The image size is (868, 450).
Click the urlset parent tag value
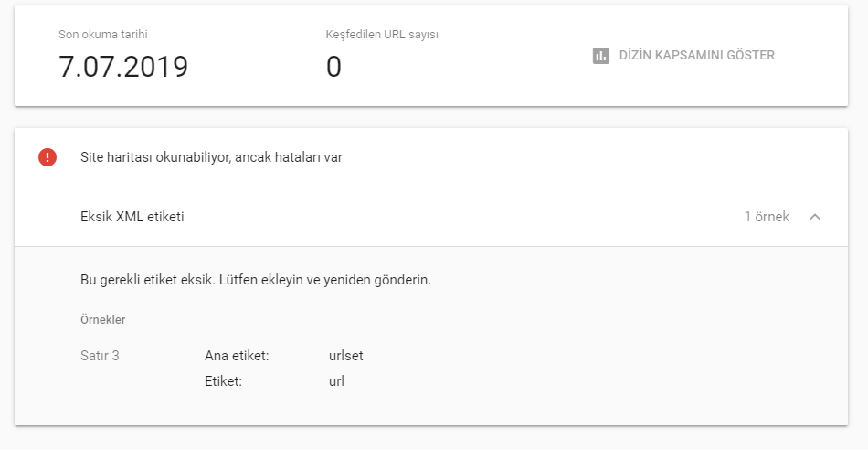(x=346, y=356)
